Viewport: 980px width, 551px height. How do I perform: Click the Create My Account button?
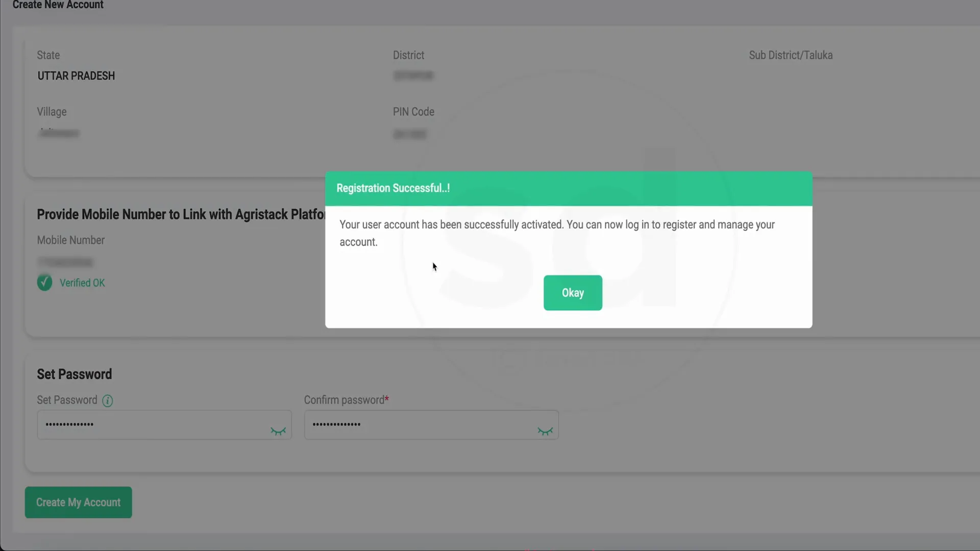tap(79, 503)
